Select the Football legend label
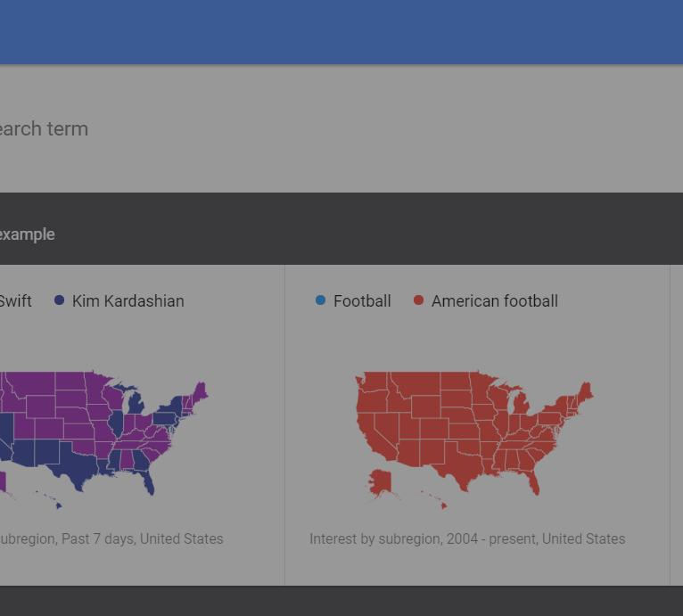This screenshot has height=616, width=683. [x=362, y=301]
